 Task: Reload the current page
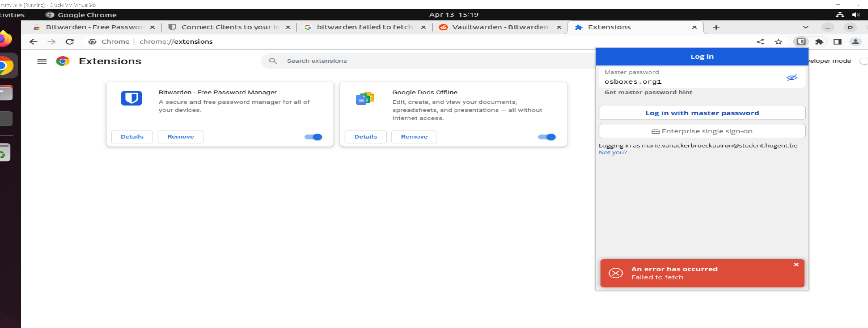pyautogui.click(x=70, y=41)
